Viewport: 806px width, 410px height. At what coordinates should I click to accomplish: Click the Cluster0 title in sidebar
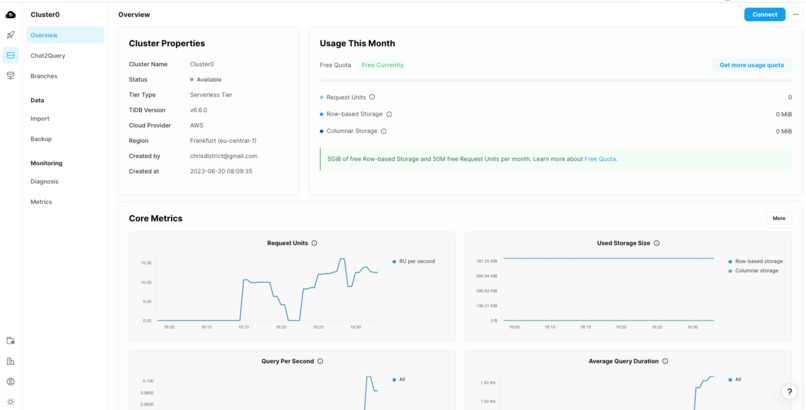(x=45, y=15)
